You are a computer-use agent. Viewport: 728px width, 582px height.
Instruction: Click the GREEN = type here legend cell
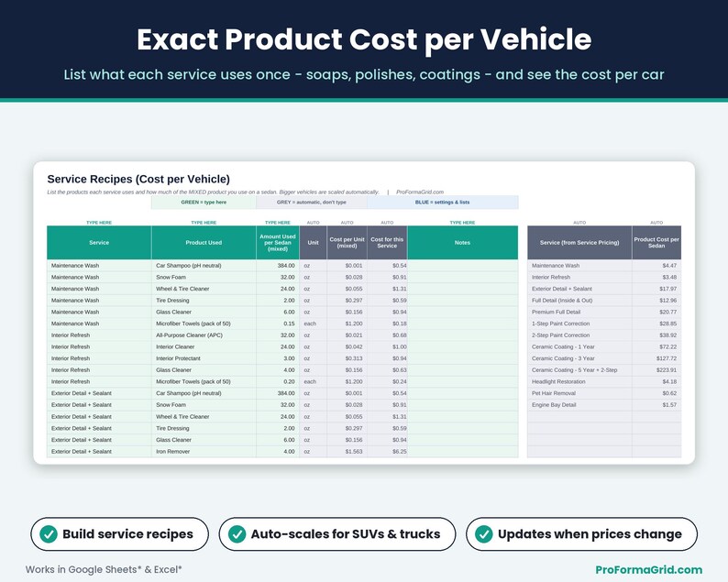204,203
